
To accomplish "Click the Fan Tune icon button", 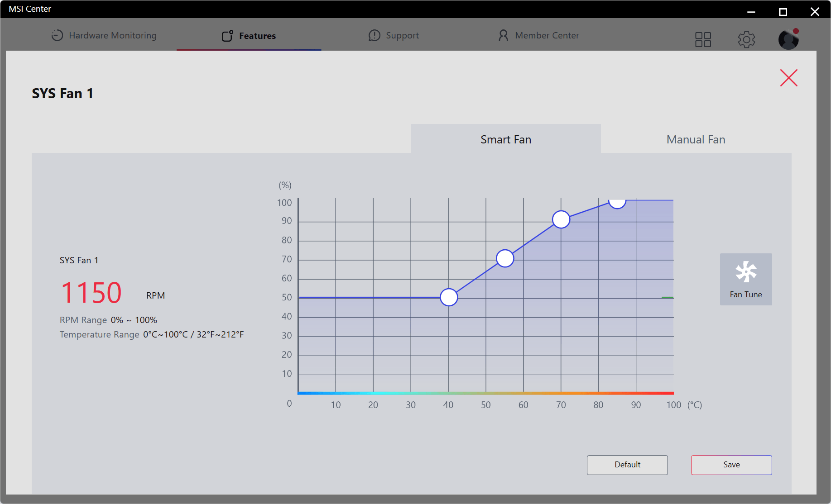I will tap(745, 279).
